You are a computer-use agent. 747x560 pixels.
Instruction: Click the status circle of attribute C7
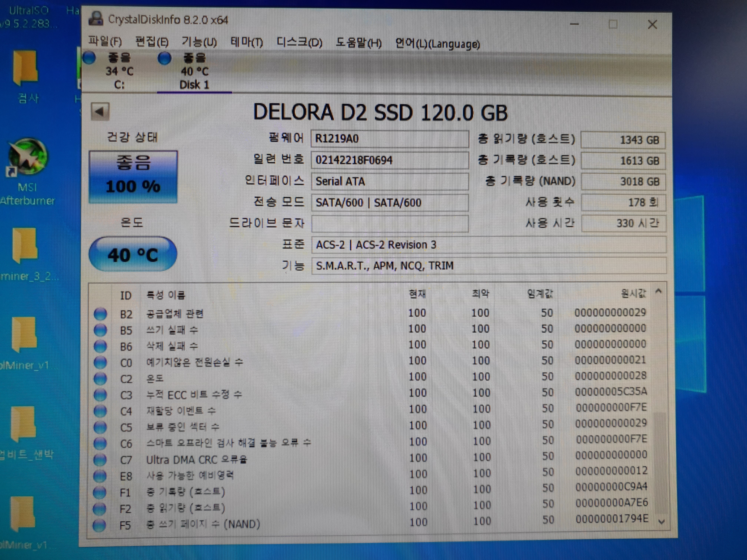pos(100,459)
